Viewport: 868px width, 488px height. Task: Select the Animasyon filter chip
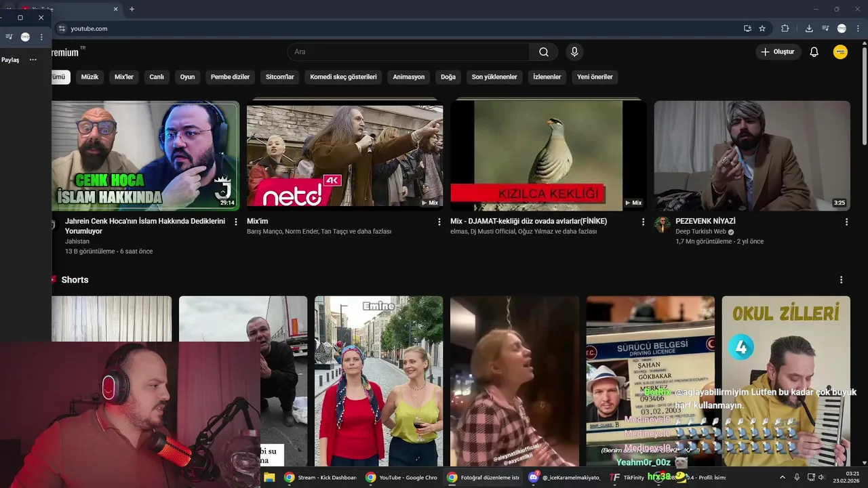(x=409, y=77)
